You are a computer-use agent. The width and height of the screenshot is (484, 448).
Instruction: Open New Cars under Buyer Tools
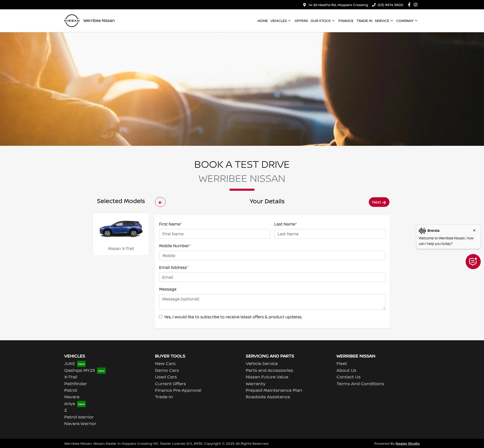click(x=165, y=363)
